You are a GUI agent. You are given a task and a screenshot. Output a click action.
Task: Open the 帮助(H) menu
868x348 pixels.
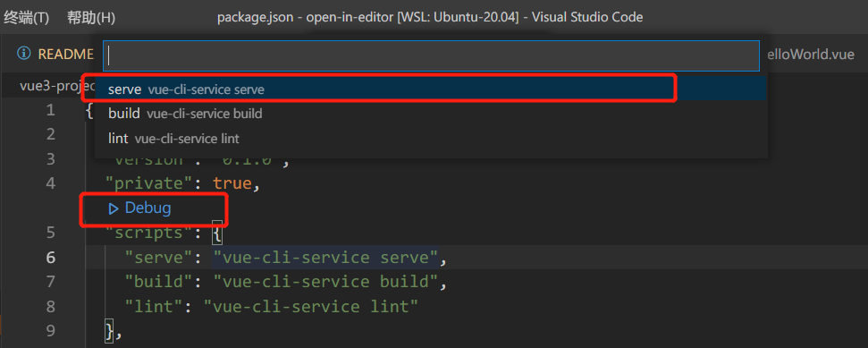click(x=91, y=17)
